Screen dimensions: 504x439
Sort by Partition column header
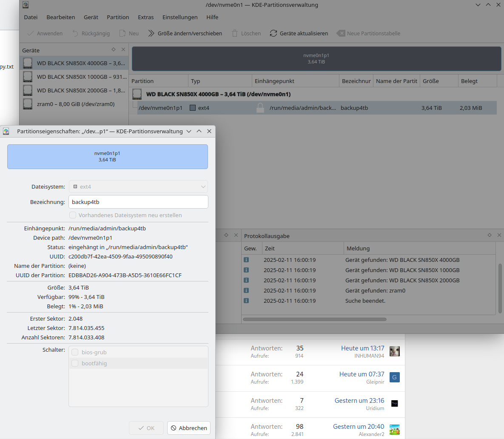pos(159,81)
